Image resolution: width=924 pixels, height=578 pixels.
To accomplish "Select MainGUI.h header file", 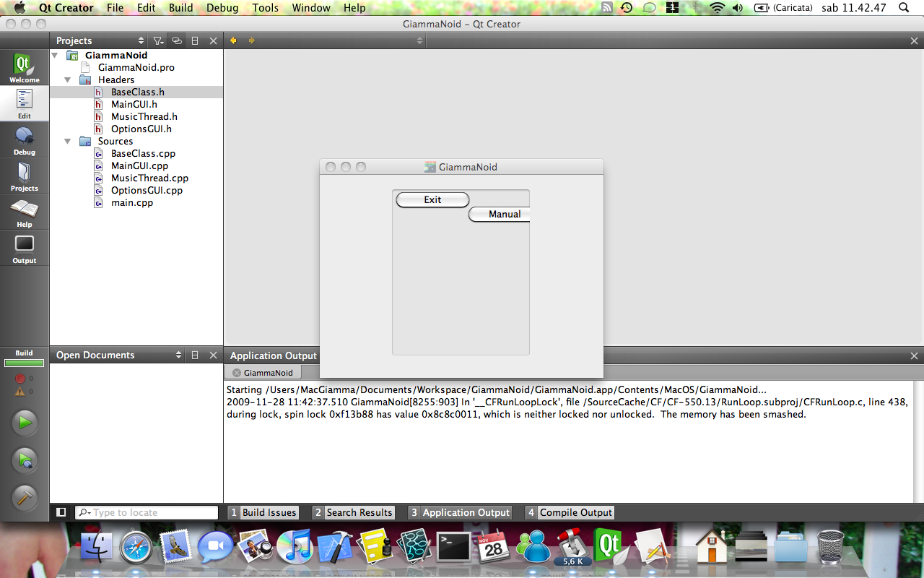I will click(134, 104).
